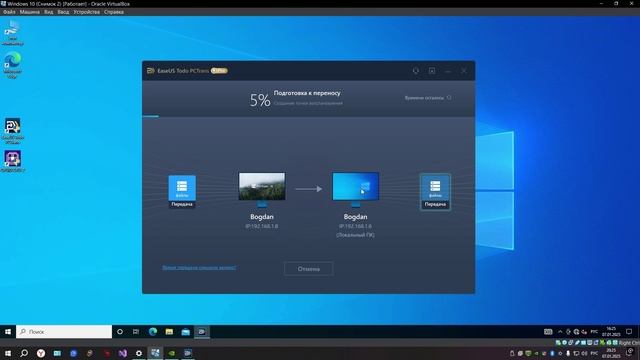Open the Справка menu in VirtualBox
The height and width of the screenshot is (360, 640).
(x=114, y=12)
